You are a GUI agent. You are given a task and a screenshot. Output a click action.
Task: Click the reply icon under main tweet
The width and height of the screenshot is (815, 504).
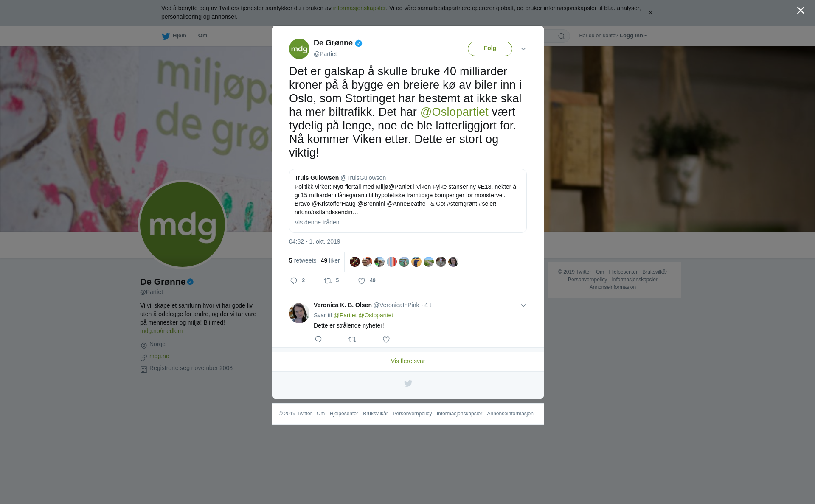294,281
